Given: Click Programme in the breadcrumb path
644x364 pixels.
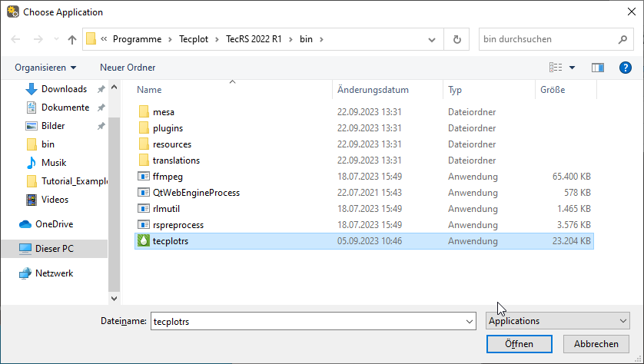Looking at the screenshot, I should click(x=138, y=39).
